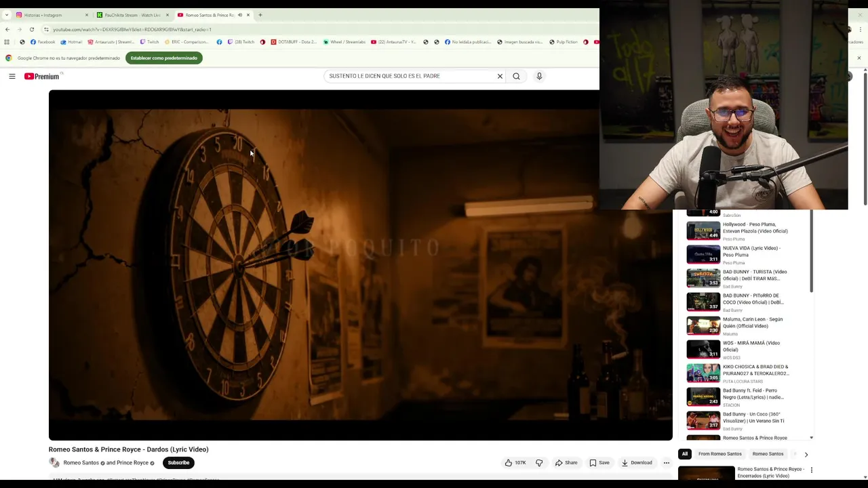Go forward in the Chrome browser
This screenshot has height=488, width=868.
(x=20, y=29)
